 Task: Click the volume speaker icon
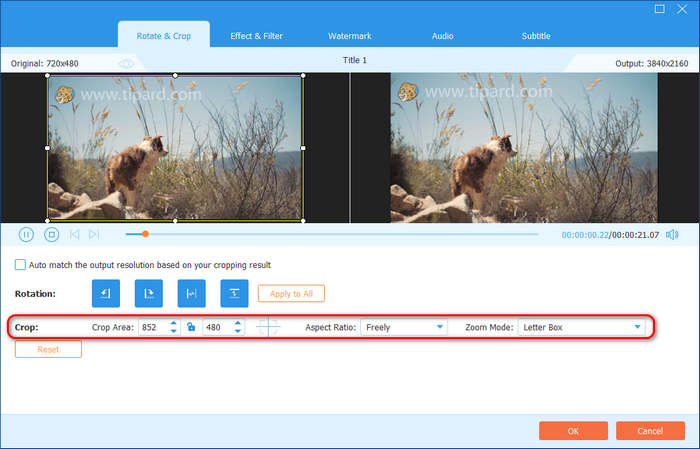[672, 235]
